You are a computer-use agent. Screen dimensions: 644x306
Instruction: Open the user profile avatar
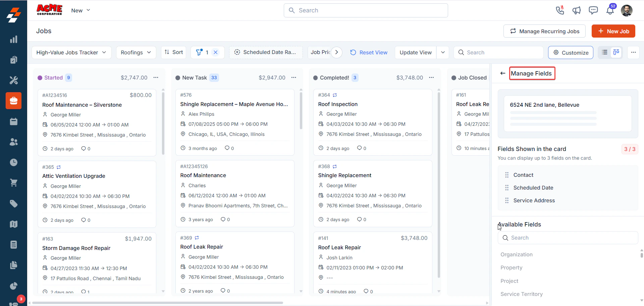[x=627, y=10]
